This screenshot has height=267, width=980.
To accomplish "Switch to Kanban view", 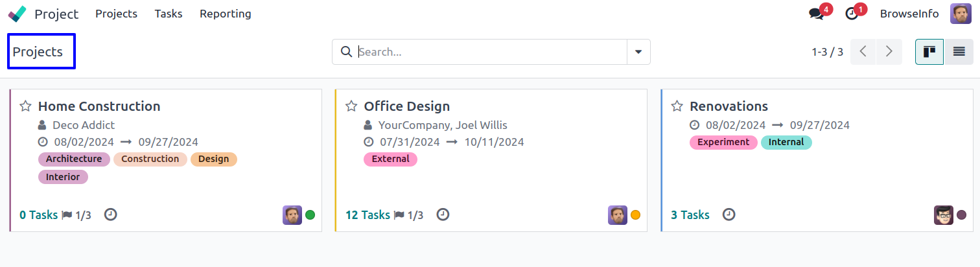I will (929, 52).
